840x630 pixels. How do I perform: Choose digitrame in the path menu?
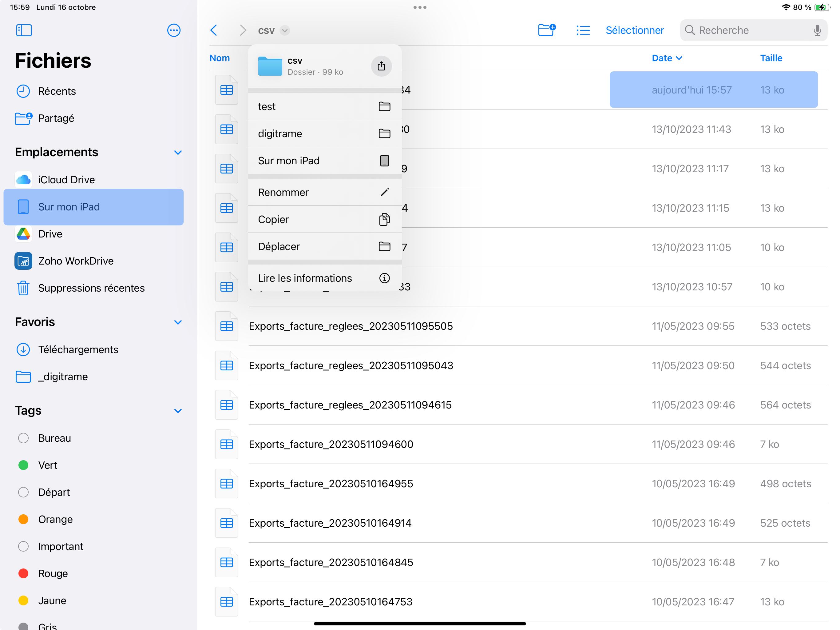[325, 134]
